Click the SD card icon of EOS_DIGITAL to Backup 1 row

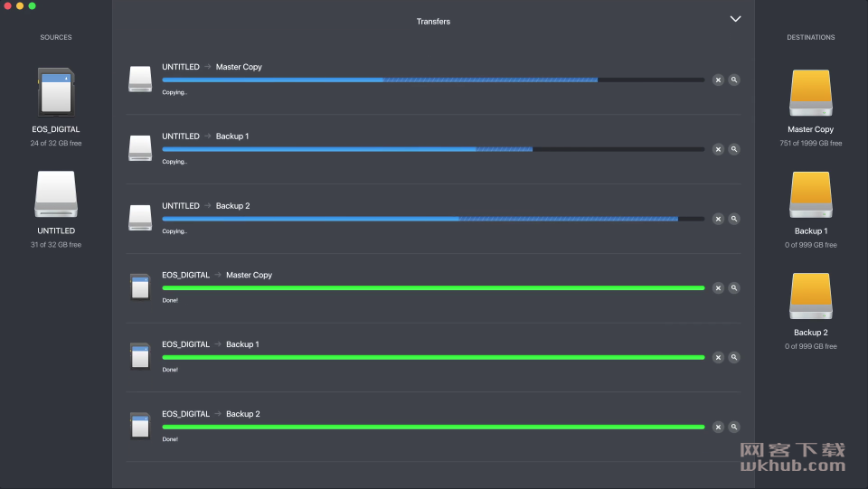[140, 357]
